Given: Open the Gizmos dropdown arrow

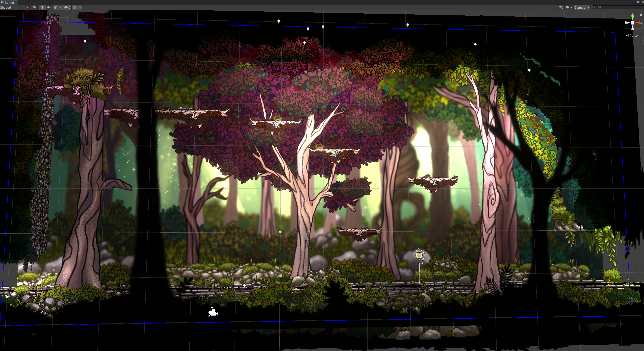Looking at the screenshot, I should click(x=588, y=7).
